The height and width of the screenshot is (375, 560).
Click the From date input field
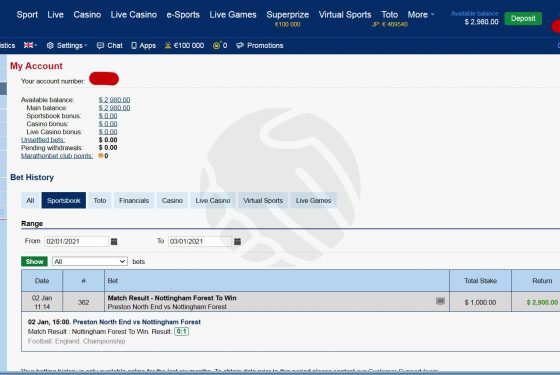pyautogui.click(x=76, y=241)
